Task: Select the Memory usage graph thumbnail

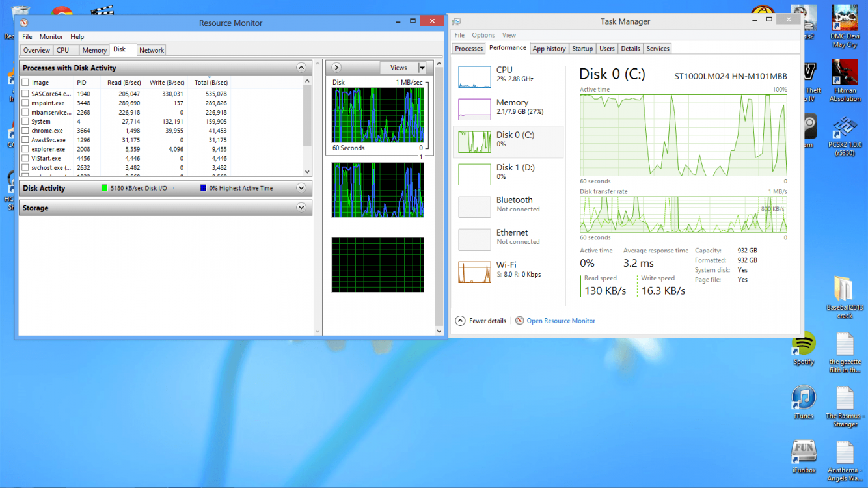Action: 474,109
